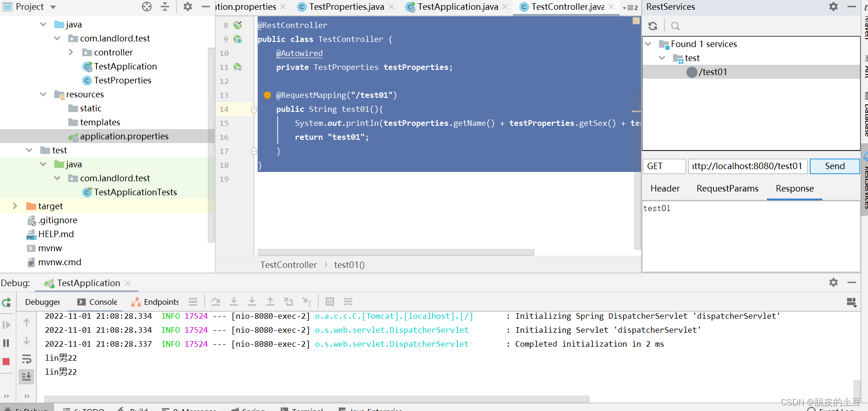Screen dimensions: 868x411
Task: Open Debug panel settings gear
Action: click(x=834, y=282)
